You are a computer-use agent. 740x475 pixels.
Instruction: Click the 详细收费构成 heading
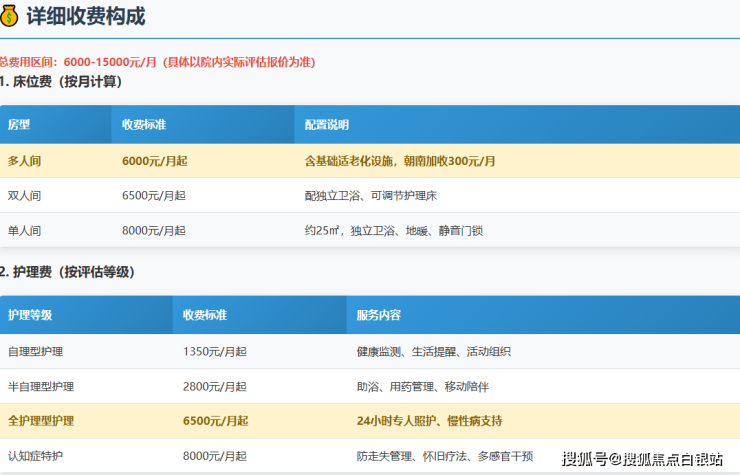tap(86, 16)
